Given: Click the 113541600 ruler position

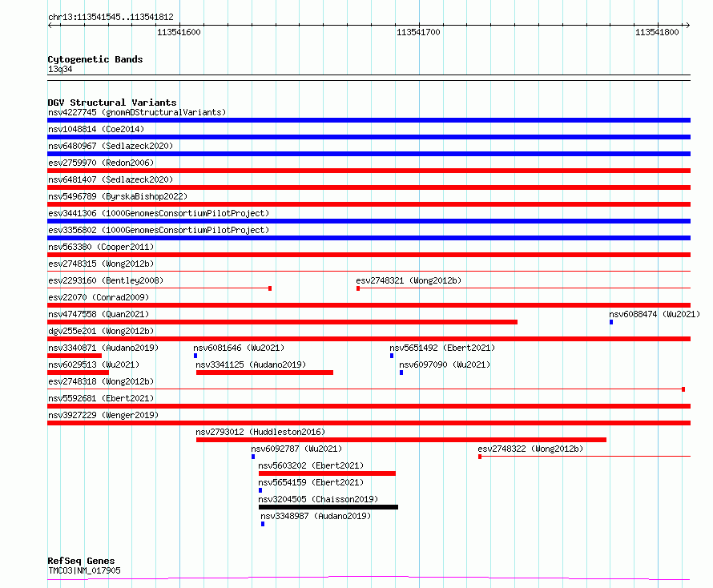Looking at the screenshot, I should point(179,32).
